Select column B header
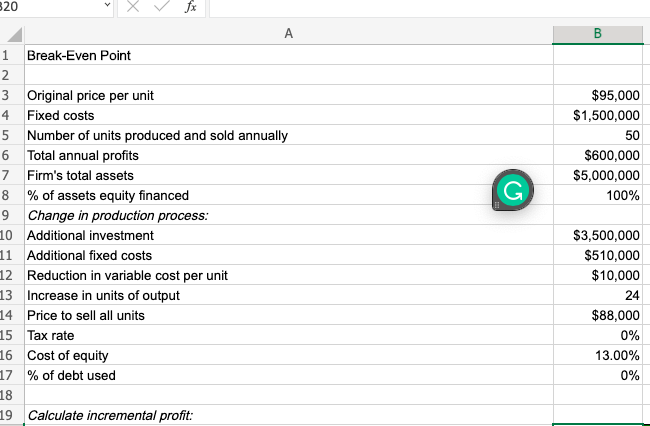The width and height of the screenshot is (650, 426). [597, 34]
